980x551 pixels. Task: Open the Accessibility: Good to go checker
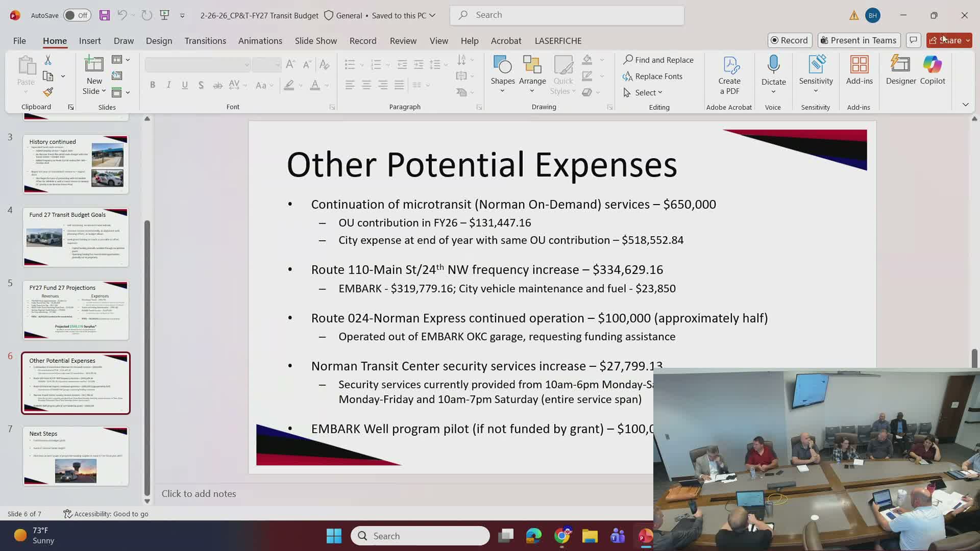pyautogui.click(x=106, y=514)
